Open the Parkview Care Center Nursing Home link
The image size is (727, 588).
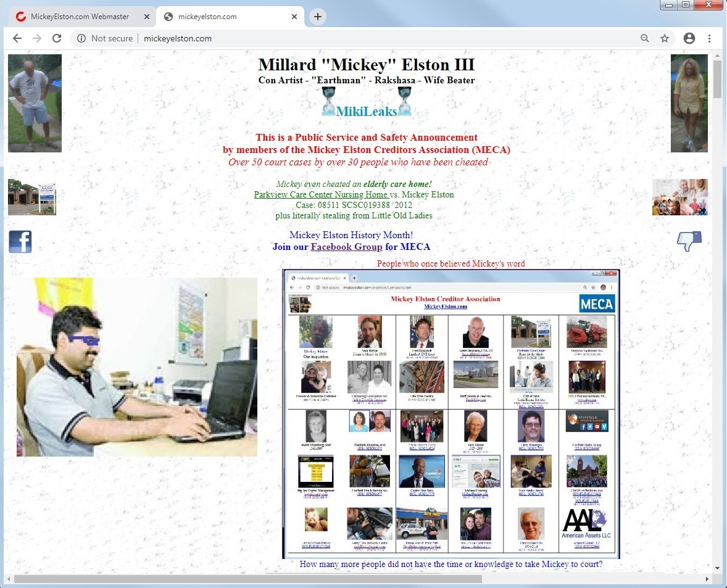point(321,194)
